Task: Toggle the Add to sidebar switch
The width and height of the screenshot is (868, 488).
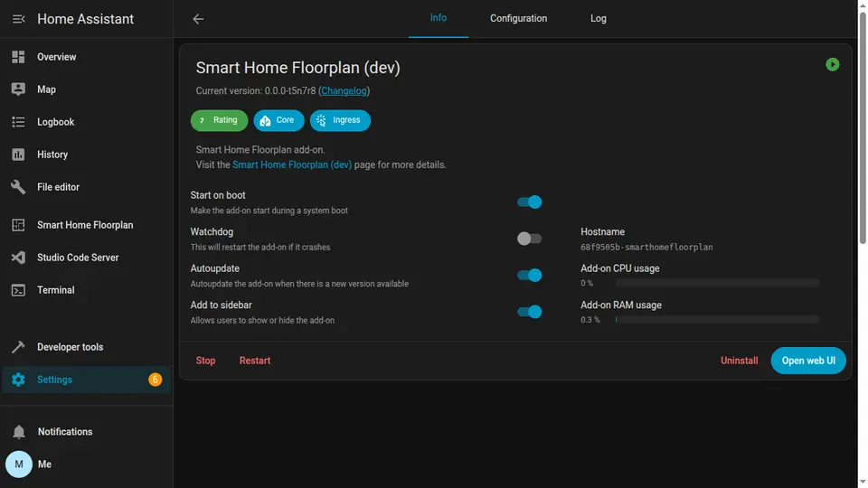Action: point(529,312)
